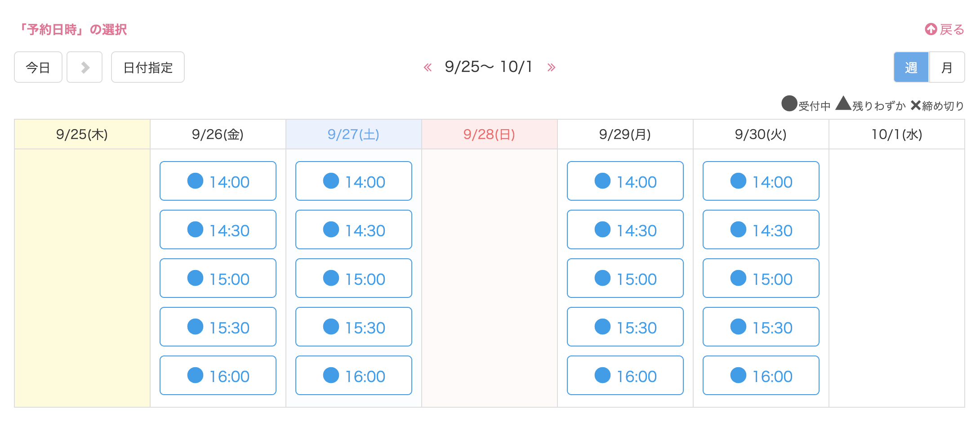Pick the 9/30 16:00 time slot
The width and height of the screenshot is (980, 432).
point(761,375)
